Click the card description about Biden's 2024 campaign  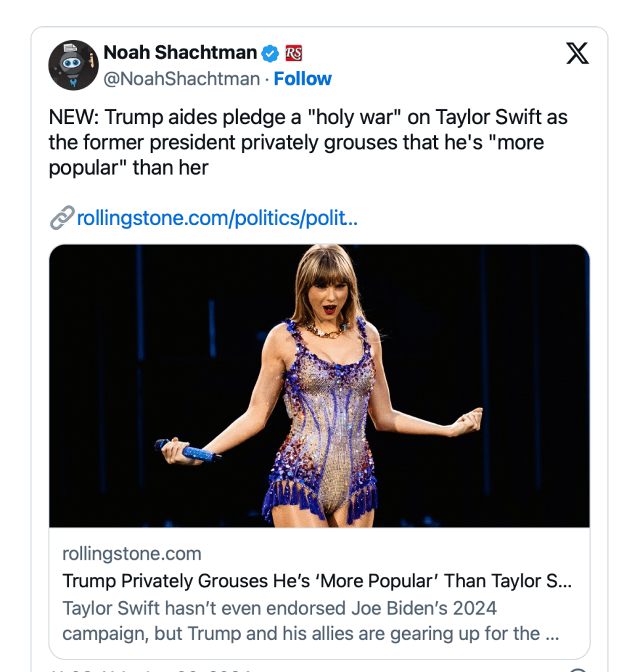(x=300, y=621)
